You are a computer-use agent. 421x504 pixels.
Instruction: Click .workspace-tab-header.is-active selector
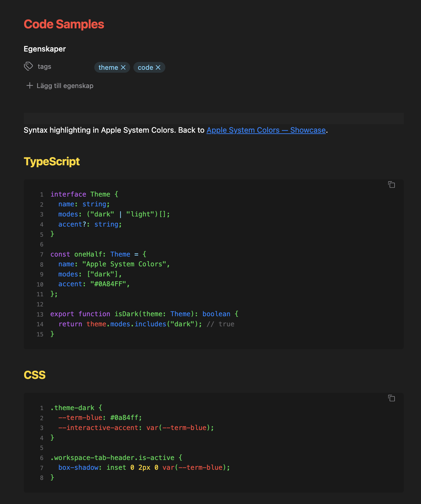(x=112, y=458)
